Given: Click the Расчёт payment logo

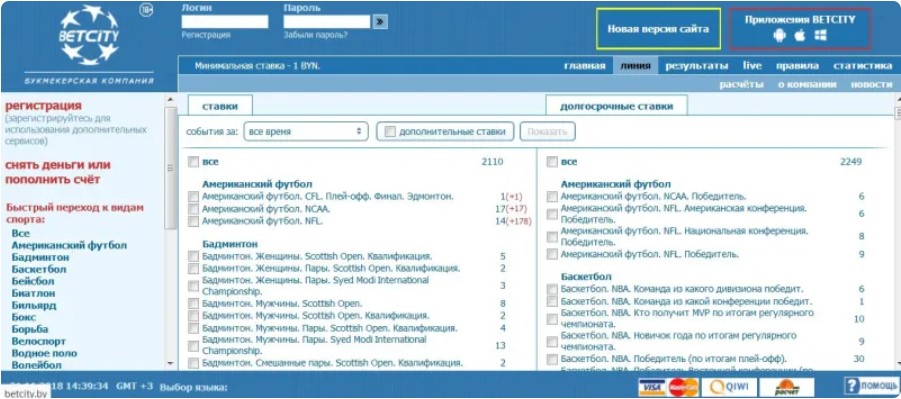Looking at the screenshot, I should pyautogui.click(x=787, y=388).
